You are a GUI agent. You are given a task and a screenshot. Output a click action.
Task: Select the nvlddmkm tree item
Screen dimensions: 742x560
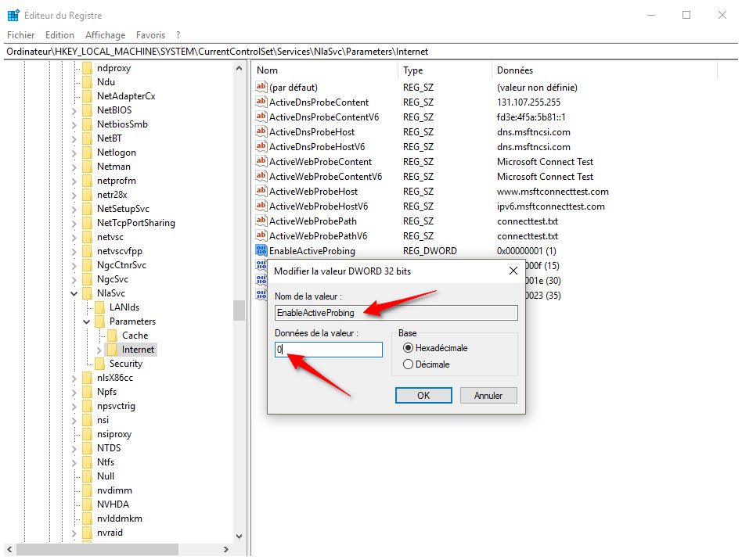(x=119, y=519)
